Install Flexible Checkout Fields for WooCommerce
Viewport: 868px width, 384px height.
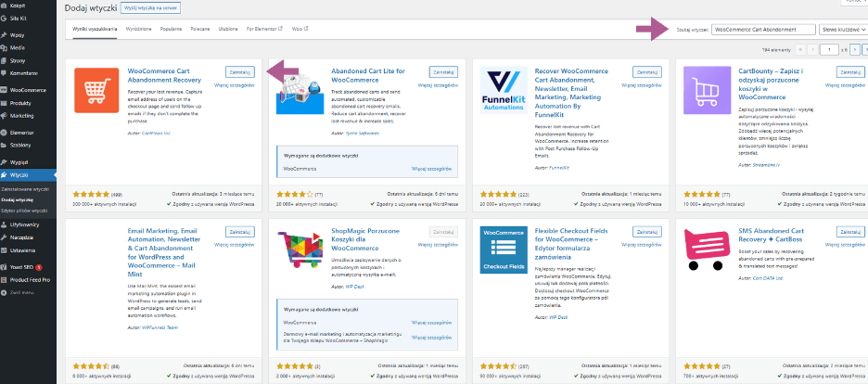[x=647, y=232]
